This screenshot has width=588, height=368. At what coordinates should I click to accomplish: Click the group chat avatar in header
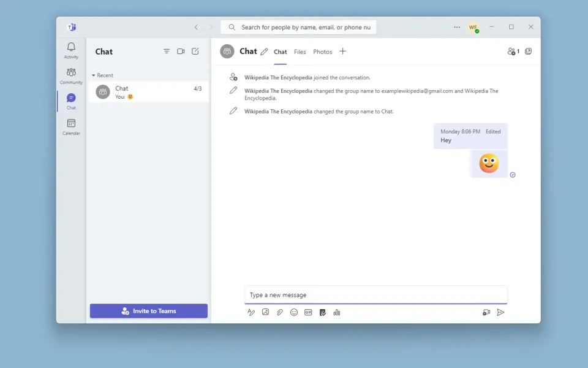(227, 52)
